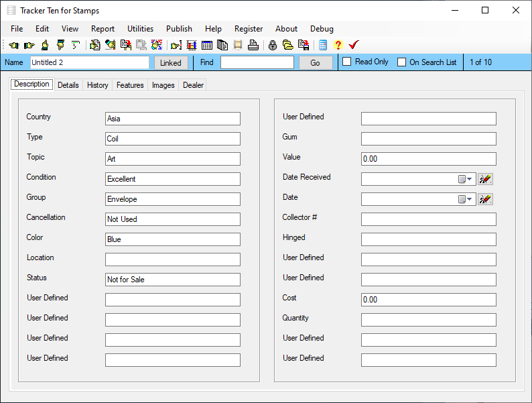Click the left-pointing hand toolbar icon
This screenshot has width=532, height=403.
coord(13,46)
